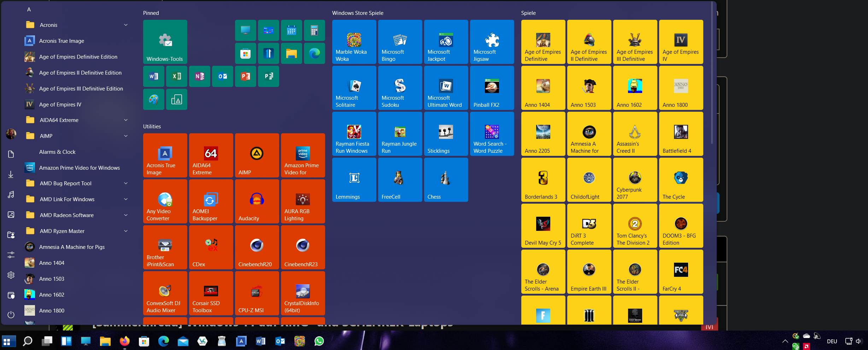Open the Devil May Cry 5 tile
Image resolution: width=868 pixels, height=350 pixels.
pyautogui.click(x=543, y=226)
